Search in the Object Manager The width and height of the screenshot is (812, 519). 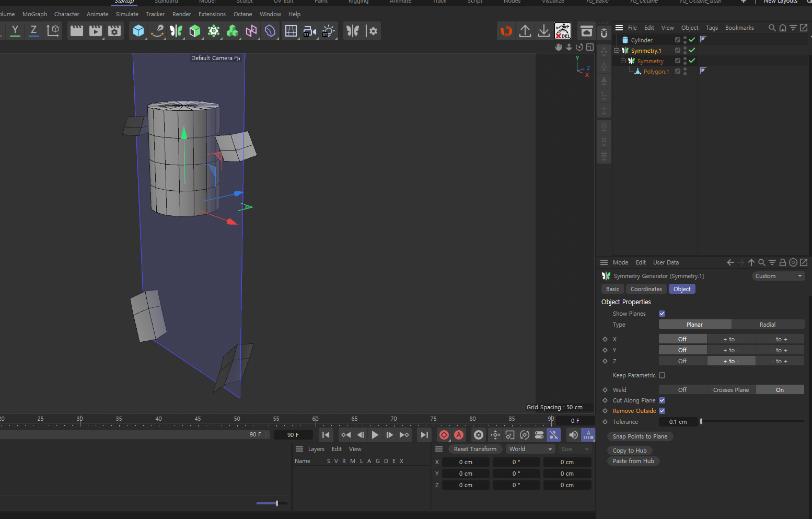[x=772, y=28]
